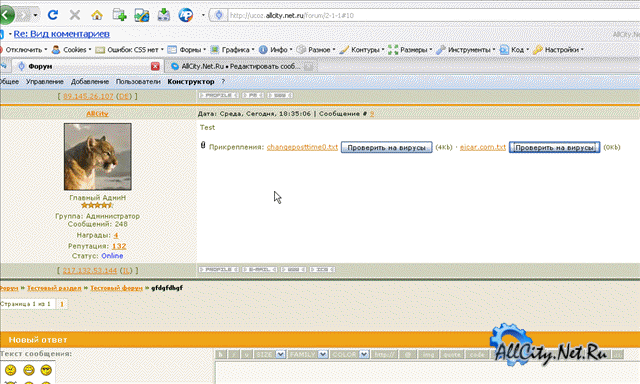Click the back navigation arrow
Viewport: 640px width, 384px height.
(7, 15)
